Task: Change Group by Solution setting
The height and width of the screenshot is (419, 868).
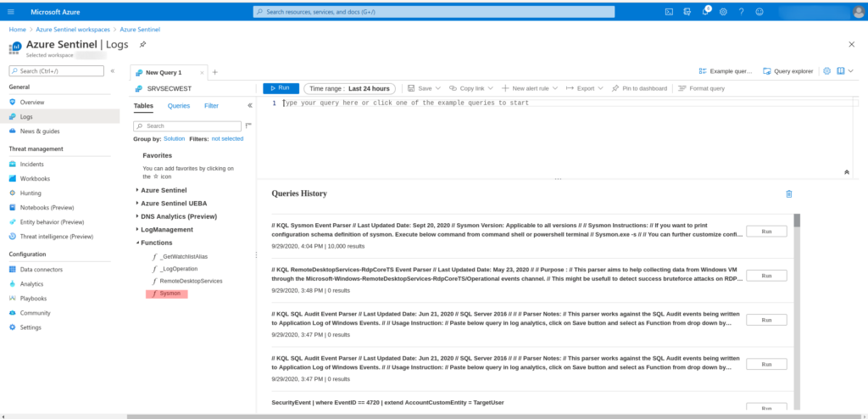Action: (175, 138)
